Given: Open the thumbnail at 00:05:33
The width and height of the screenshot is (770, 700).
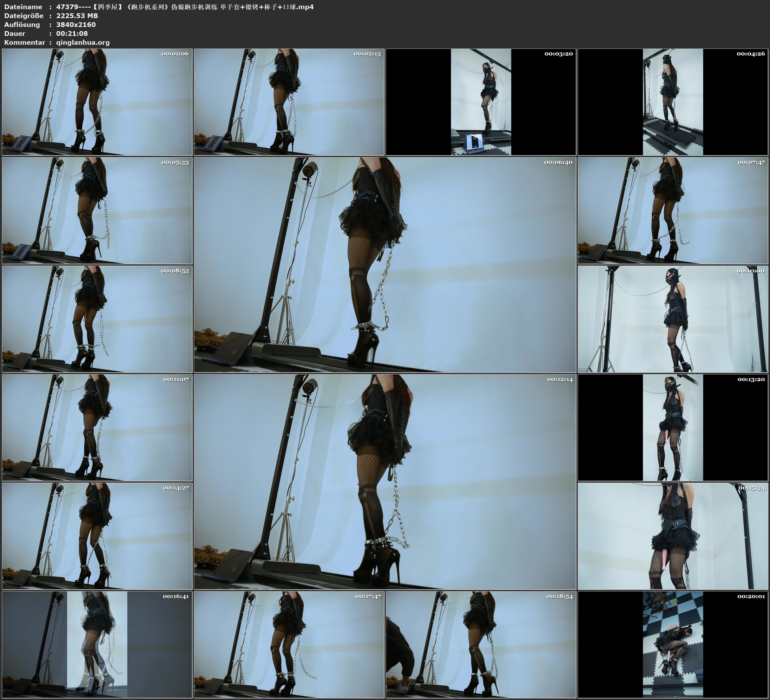Looking at the screenshot, I should tap(97, 210).
